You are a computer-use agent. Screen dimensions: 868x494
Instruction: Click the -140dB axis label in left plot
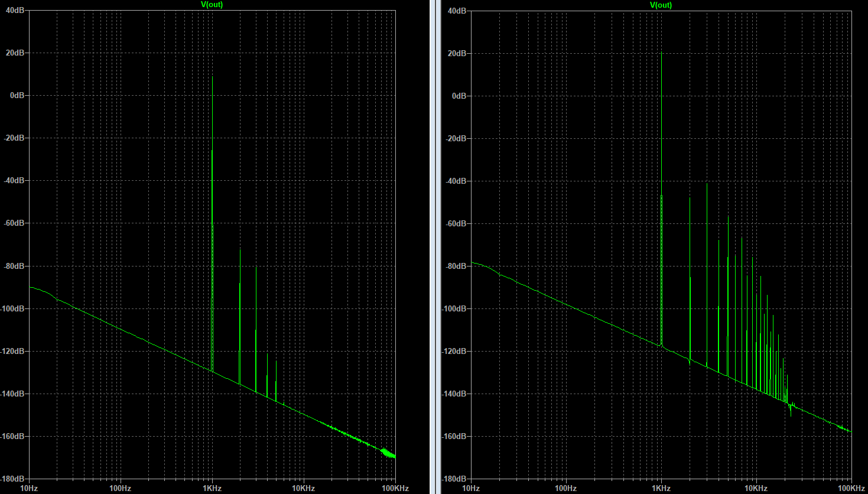coord(12,394)
